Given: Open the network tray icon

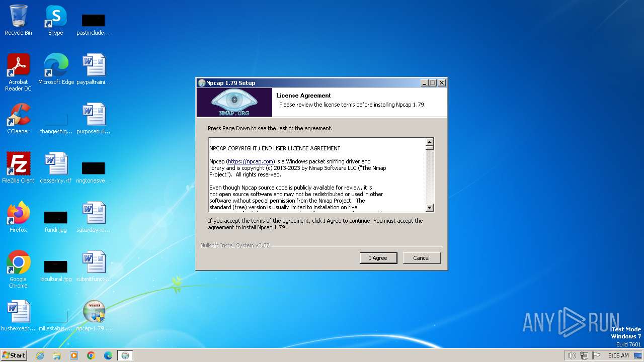Looking at the screenshot, I should pyautogui.click(x=584, y=355).
